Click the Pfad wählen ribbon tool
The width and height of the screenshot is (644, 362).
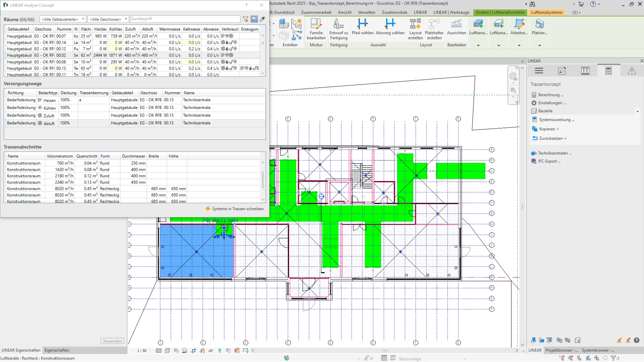point(362,27)
